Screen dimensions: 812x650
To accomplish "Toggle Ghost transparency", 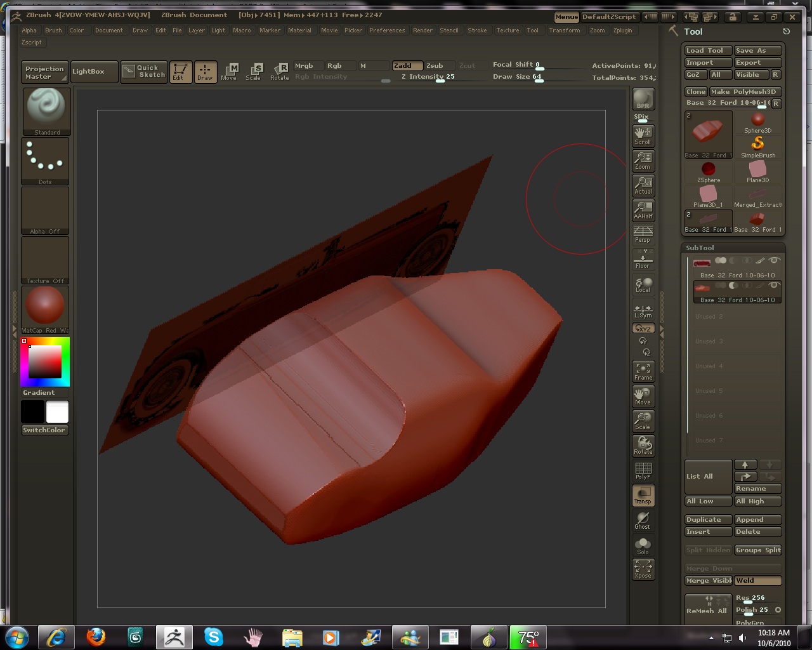I will point(643,520).
